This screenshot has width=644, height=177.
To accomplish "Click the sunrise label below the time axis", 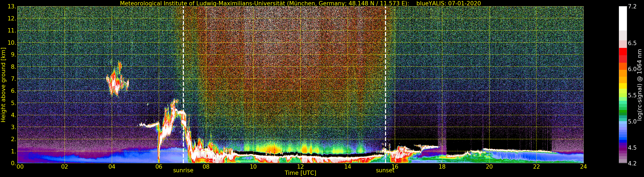I will coord(183,171).
